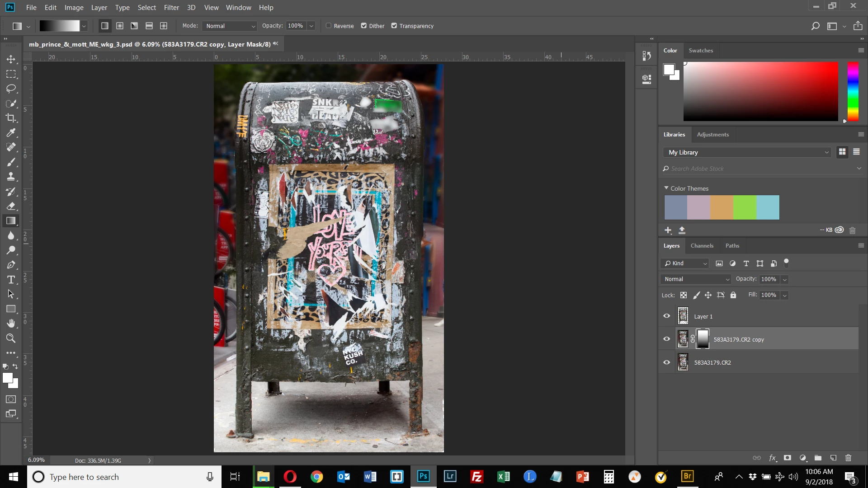The width and height of the screenshot is (868, 488).
Task: Click the Add layer mask icon
Action: (x=787, y=458)
